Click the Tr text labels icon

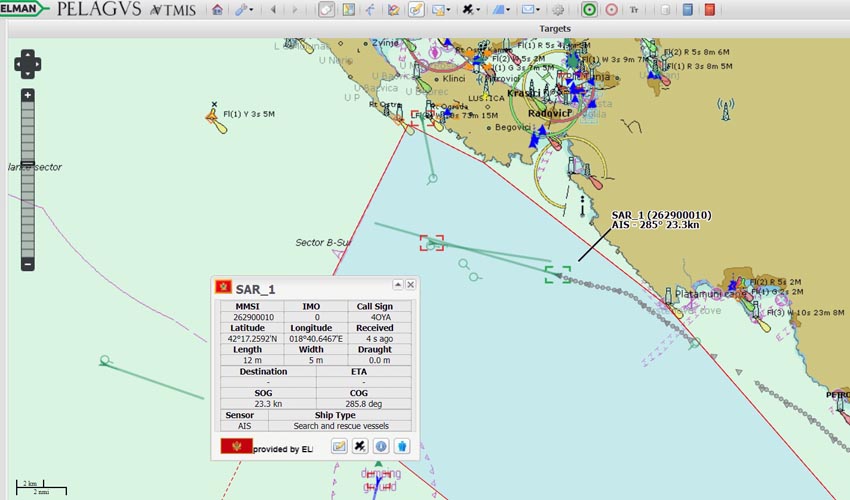click(x=635, y=10)
